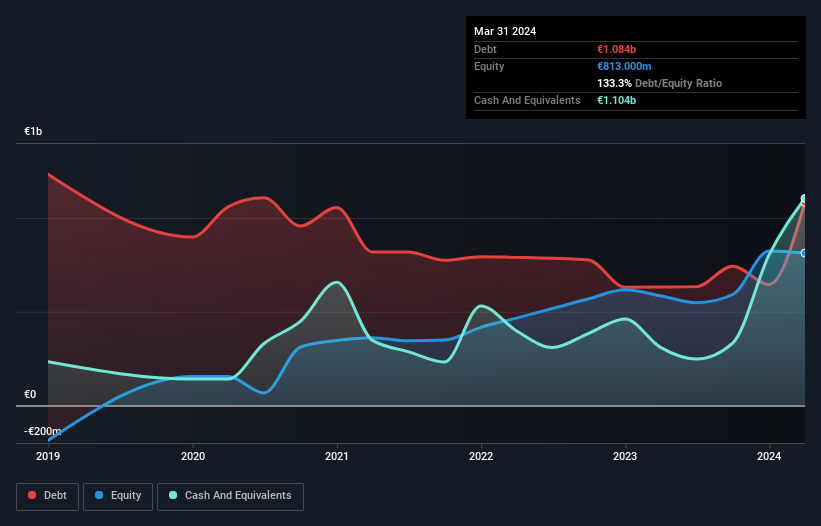The height and width of the screenshot is (526, 821).
Task: Click the 2021 x-axis label
Action: coord(337,456)
